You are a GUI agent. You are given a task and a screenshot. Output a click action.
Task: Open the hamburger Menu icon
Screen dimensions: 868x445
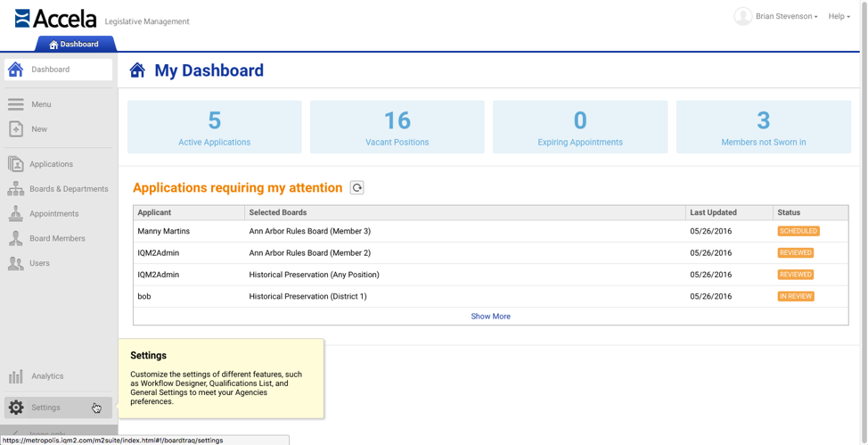pos(15,104)
